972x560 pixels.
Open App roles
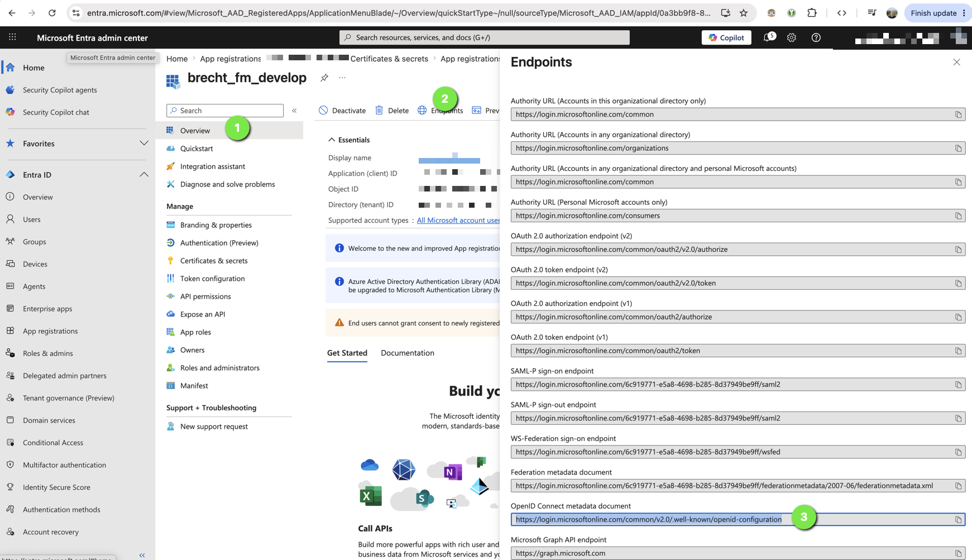[195, 332]
